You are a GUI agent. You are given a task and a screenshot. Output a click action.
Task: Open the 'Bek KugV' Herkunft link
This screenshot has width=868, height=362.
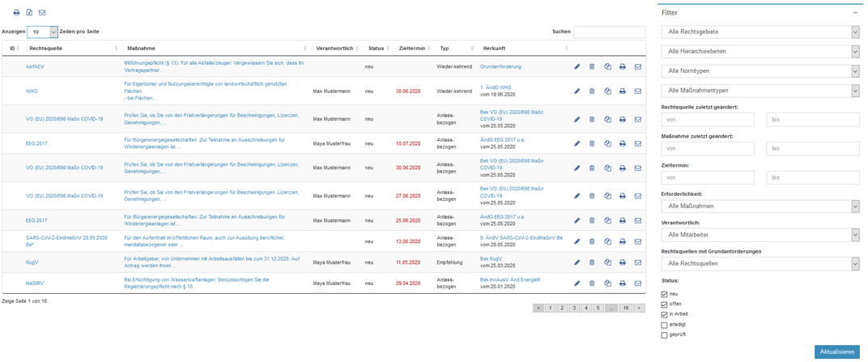tap(491, 258)
